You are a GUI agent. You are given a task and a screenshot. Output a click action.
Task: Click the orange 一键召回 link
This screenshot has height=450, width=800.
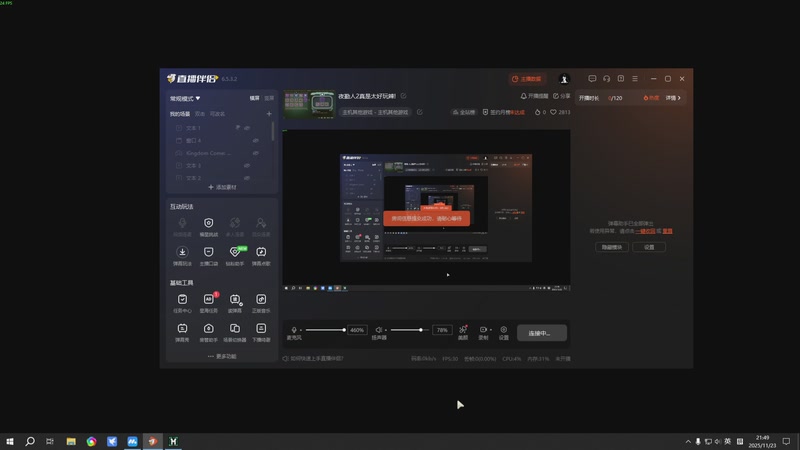click(645, 231)
